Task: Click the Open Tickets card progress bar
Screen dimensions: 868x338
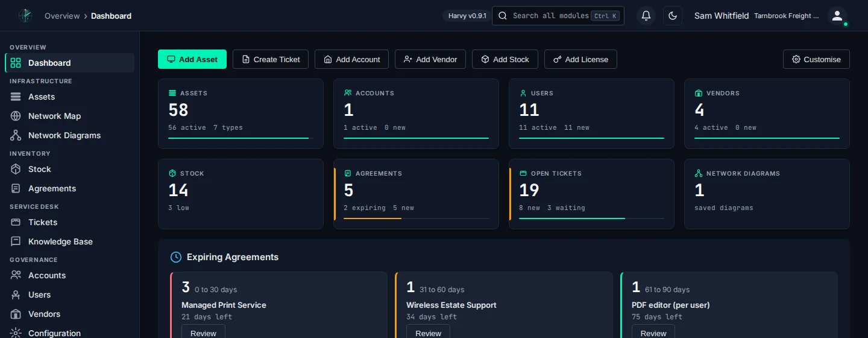Action: pyautogui.click(x=591, y=218)
